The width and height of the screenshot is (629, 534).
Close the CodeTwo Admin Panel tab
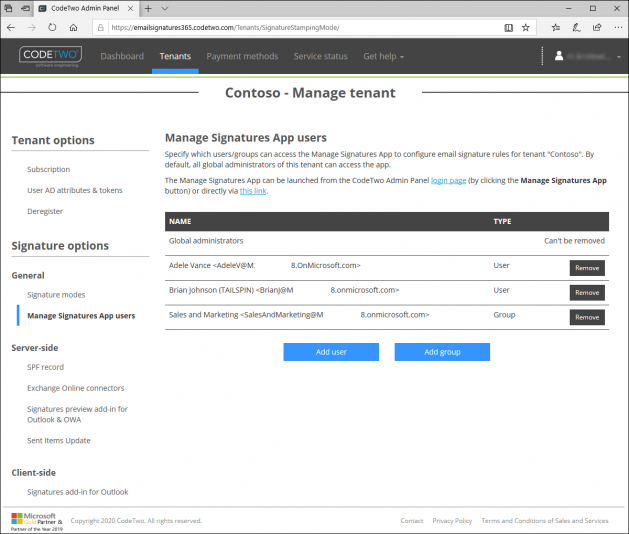tap(130, 8)
